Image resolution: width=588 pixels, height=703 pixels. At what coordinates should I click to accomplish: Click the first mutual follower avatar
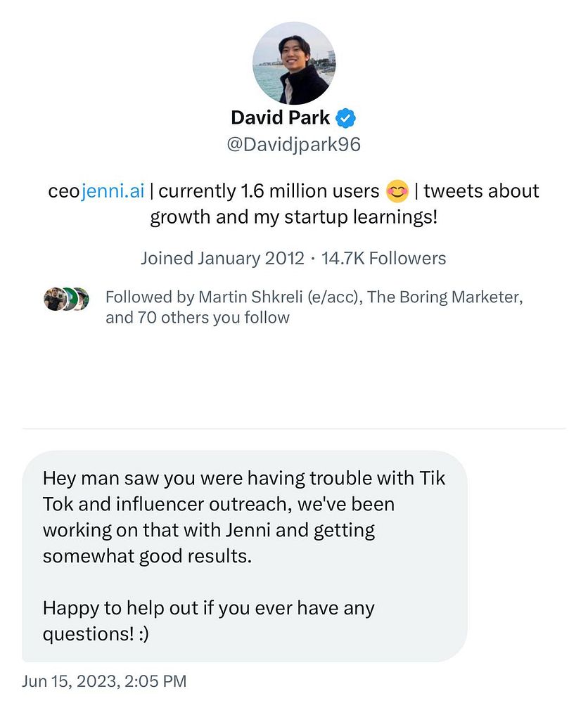coord(54,299)
